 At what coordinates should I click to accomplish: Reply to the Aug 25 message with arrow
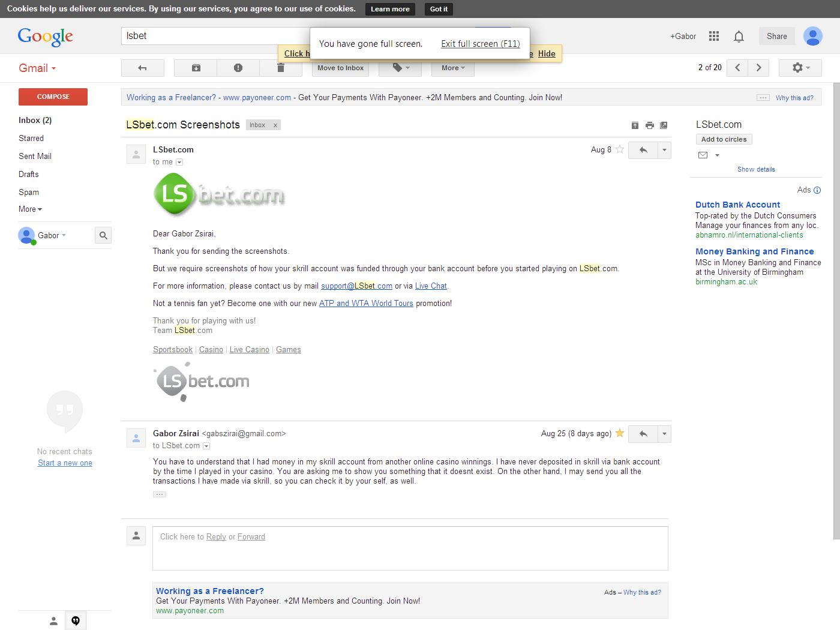tap(643, 434)
